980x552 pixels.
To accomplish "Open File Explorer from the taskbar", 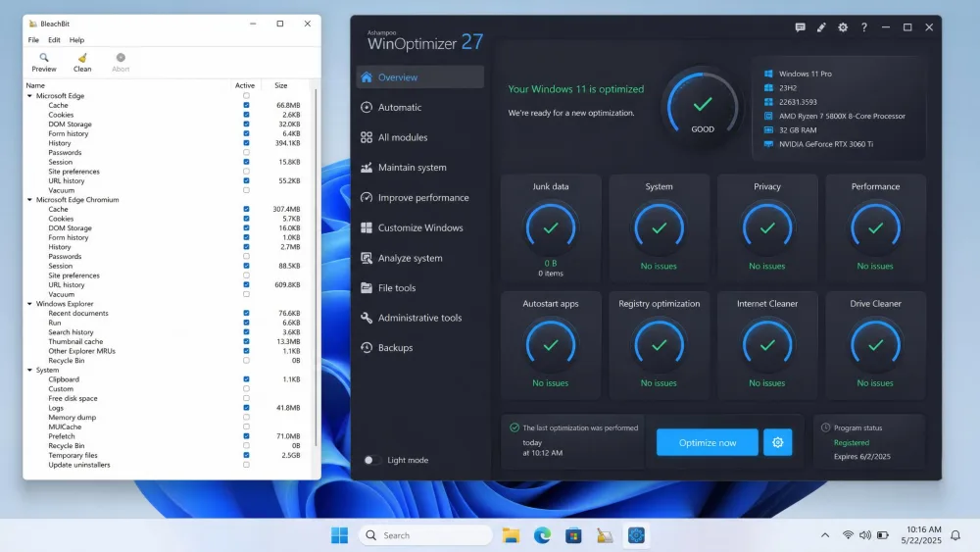I will pos(511,535).
